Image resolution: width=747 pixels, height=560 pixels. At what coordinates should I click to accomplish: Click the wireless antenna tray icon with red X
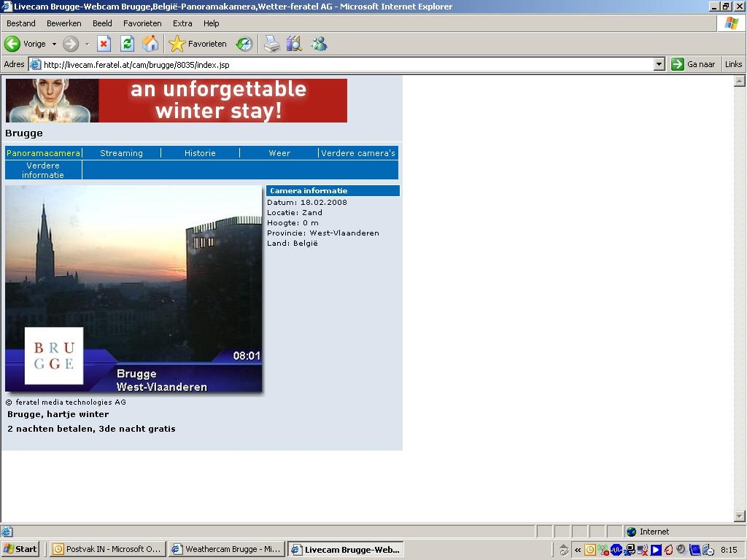click(603, 550)
